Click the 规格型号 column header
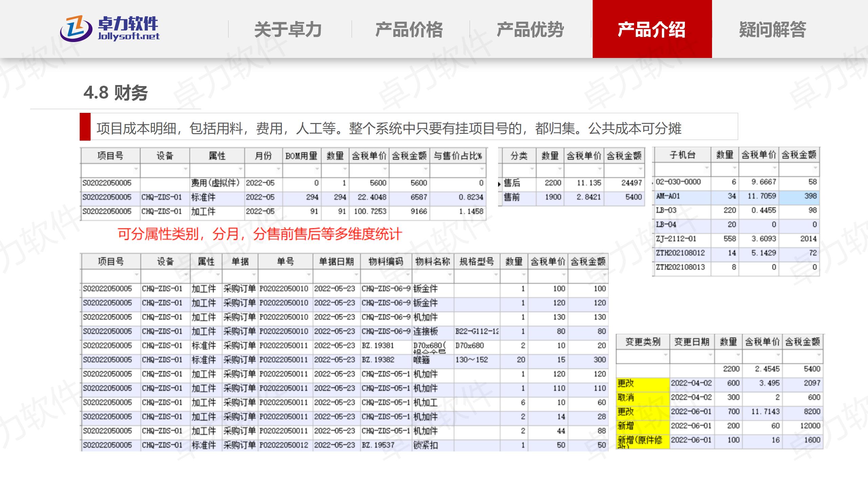The image size is (868, 488). point(477,261)
